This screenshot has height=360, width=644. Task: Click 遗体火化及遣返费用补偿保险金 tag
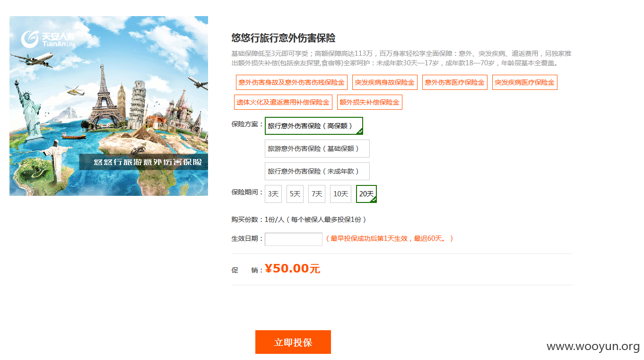[x=283, y=102]
